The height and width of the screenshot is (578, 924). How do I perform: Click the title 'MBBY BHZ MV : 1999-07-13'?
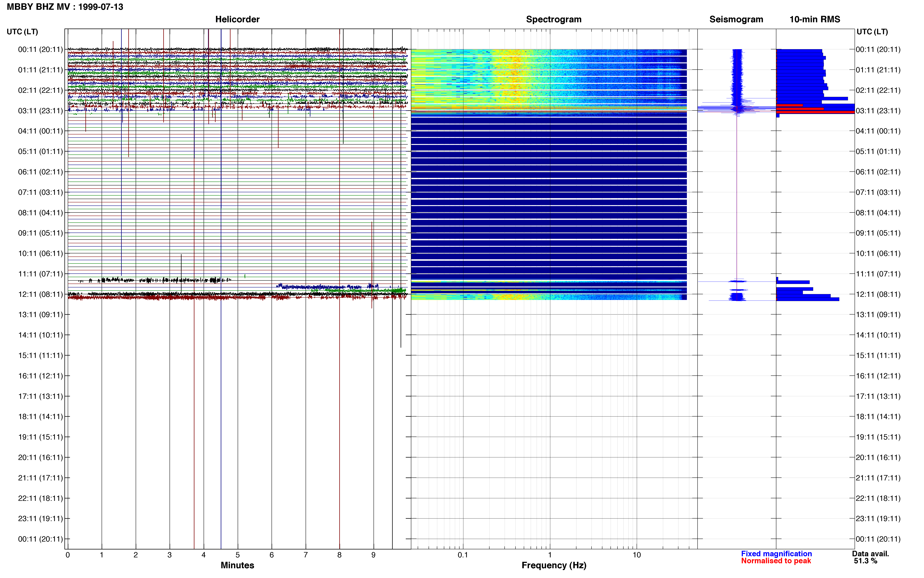click(x=65, y=7)
